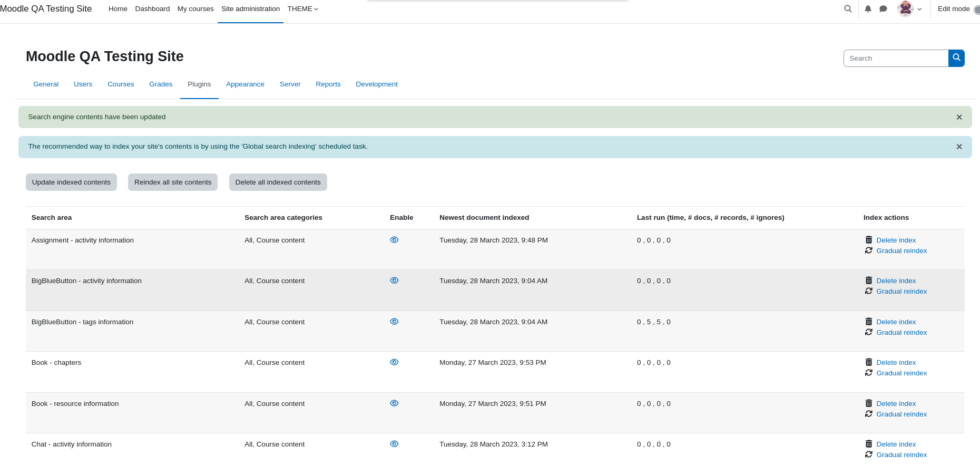The height and width of the screenshot is (465, 980).
Task: Click 'Book - chapters' search area cell
Action: coord(56,363)
